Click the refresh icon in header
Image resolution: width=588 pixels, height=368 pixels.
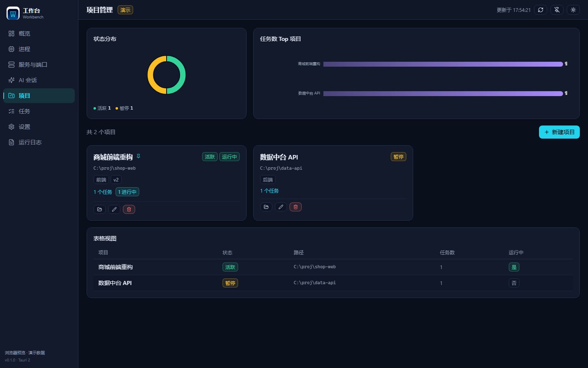541,10
